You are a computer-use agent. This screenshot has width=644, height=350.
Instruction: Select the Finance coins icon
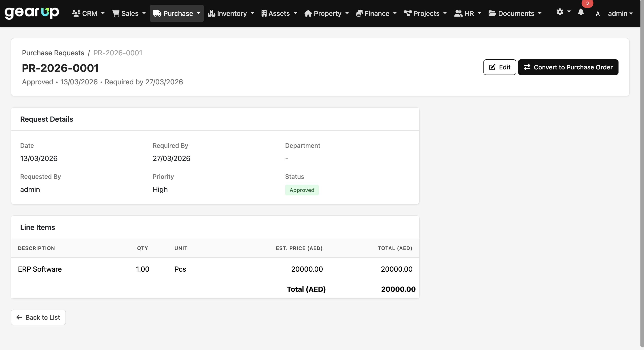pos(359,13)
